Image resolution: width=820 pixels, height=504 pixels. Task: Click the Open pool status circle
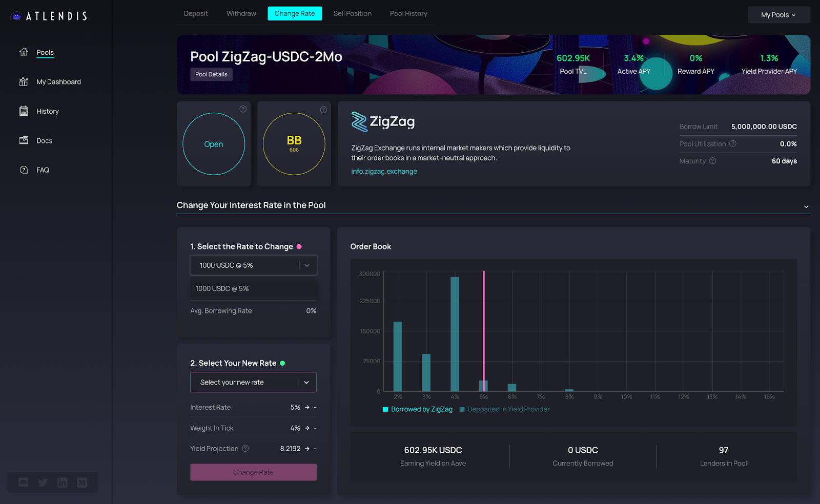pos(214,144)
